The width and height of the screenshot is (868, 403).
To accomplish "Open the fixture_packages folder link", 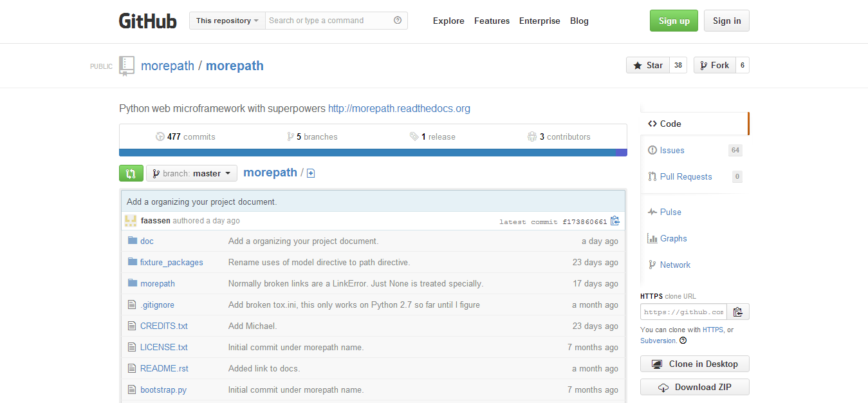I will (x=172, y=262).
